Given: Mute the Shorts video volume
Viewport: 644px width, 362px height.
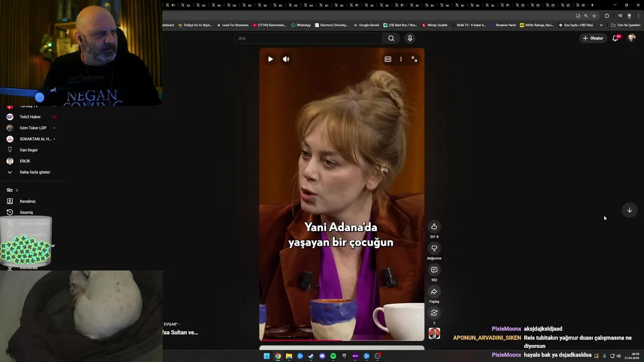Looking at the screenshot, I should [286, 59].
